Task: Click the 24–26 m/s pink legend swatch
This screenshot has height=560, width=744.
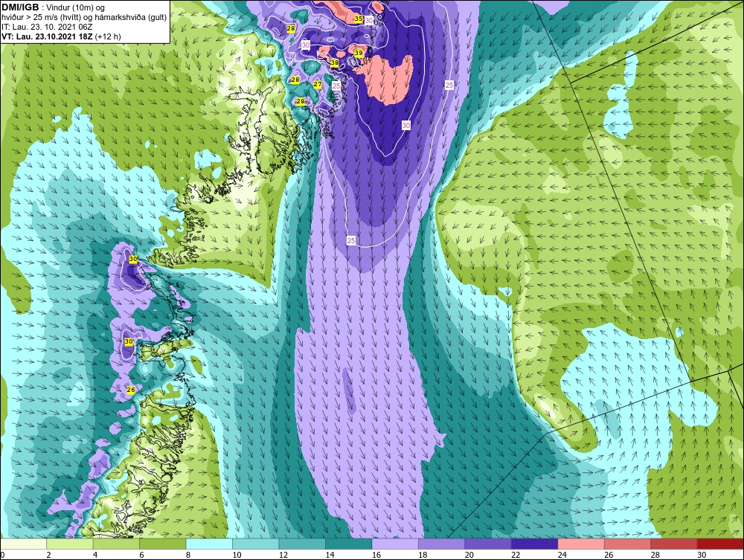Action: [582, 544]
